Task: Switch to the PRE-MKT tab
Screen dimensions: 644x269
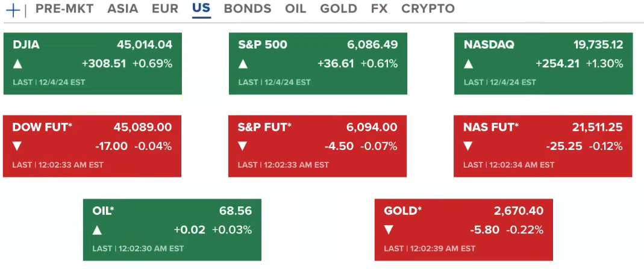Action: pyautogui.click(x=65, y=9)
